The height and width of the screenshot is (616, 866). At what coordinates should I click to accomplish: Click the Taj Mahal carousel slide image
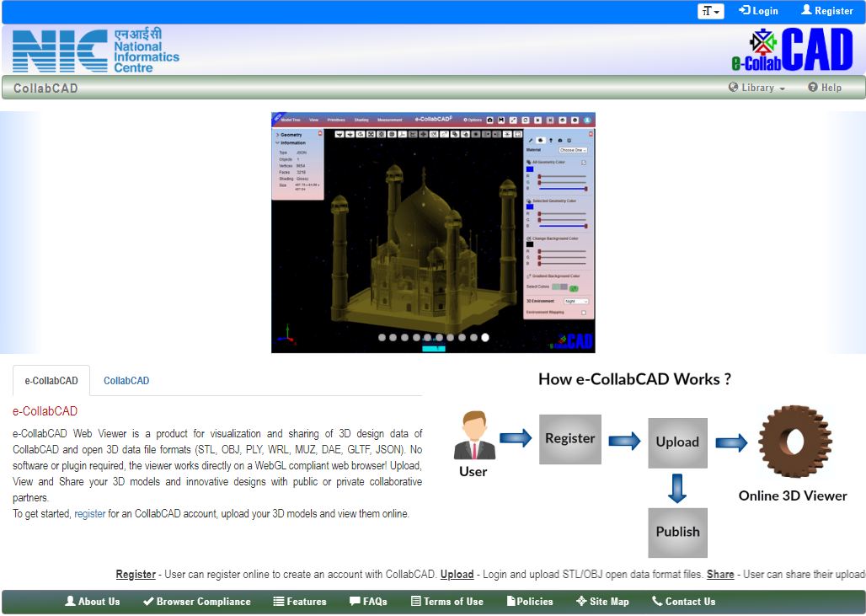click(433, 233)
